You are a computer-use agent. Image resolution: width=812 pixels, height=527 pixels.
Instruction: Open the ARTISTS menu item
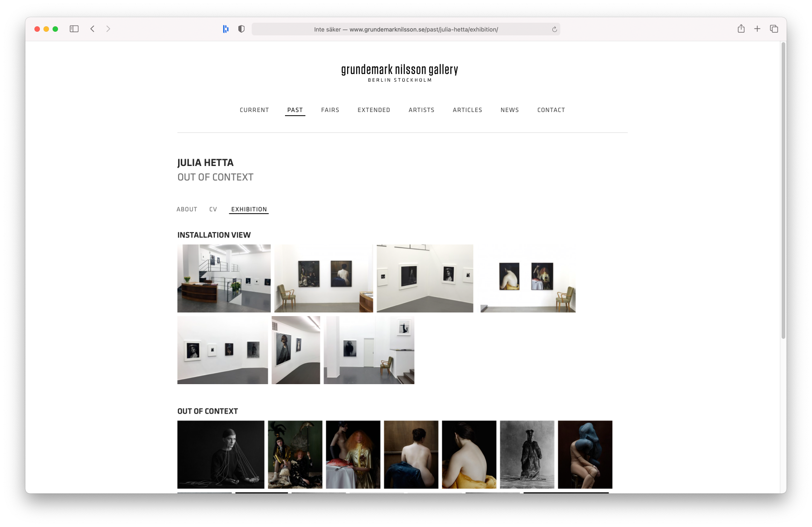421,110
